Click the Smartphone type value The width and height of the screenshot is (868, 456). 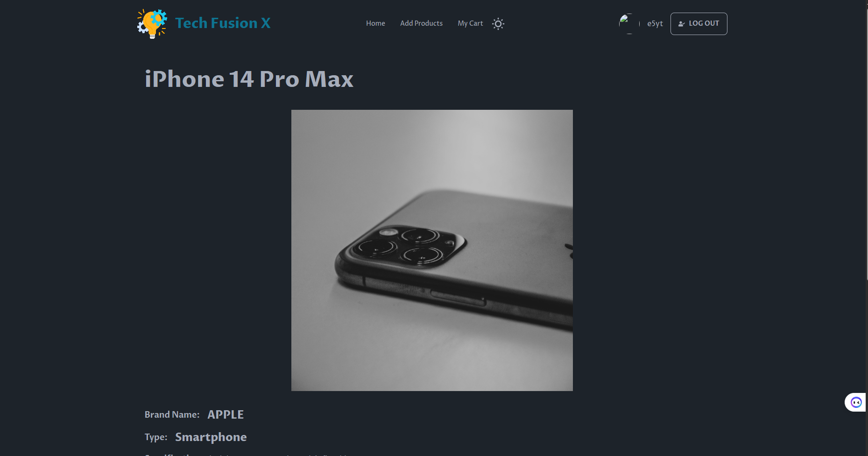(x=211, y=437)
